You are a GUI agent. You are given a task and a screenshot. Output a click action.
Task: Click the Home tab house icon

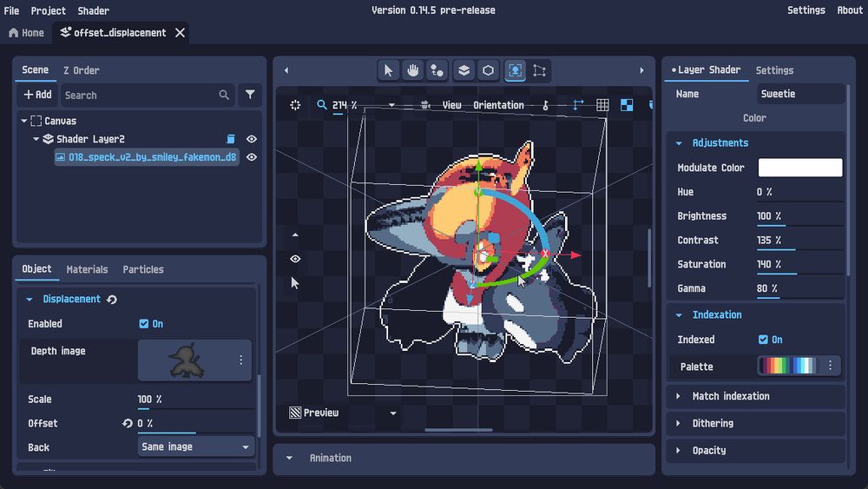pos(14,33)
